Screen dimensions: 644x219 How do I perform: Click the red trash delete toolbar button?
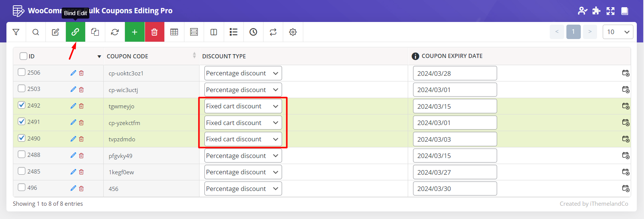(154, 32)
